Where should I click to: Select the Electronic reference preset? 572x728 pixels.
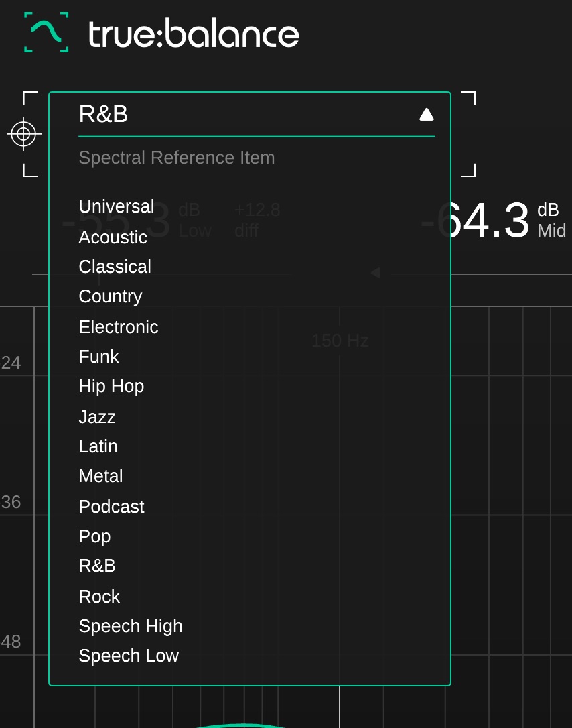coord(119,327)
